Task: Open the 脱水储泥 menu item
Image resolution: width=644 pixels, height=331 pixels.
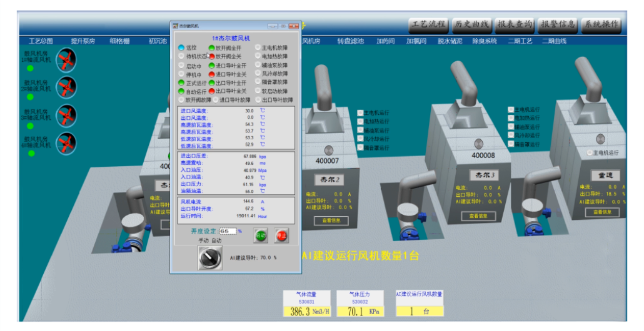Action: tap(450, 41)
